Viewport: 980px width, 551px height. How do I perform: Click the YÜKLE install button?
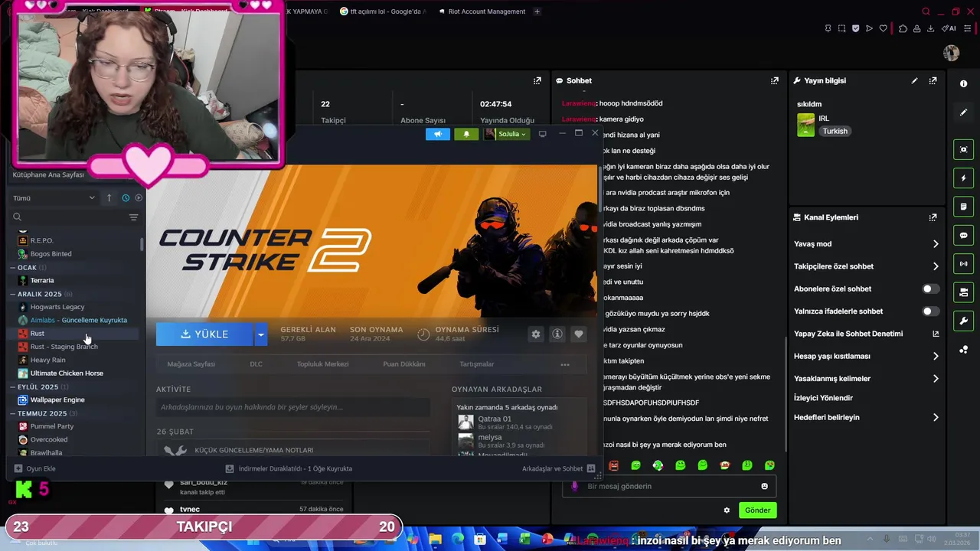tap(204, 334)
